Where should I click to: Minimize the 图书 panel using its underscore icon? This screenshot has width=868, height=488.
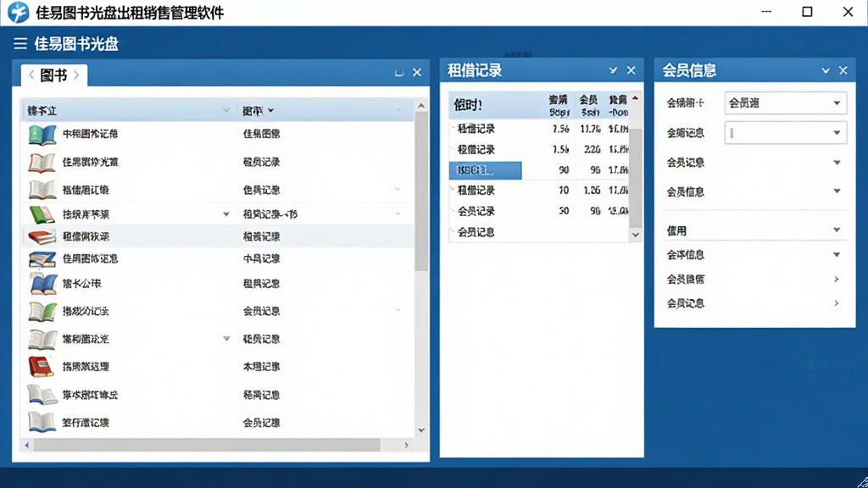tap(399, 73)
